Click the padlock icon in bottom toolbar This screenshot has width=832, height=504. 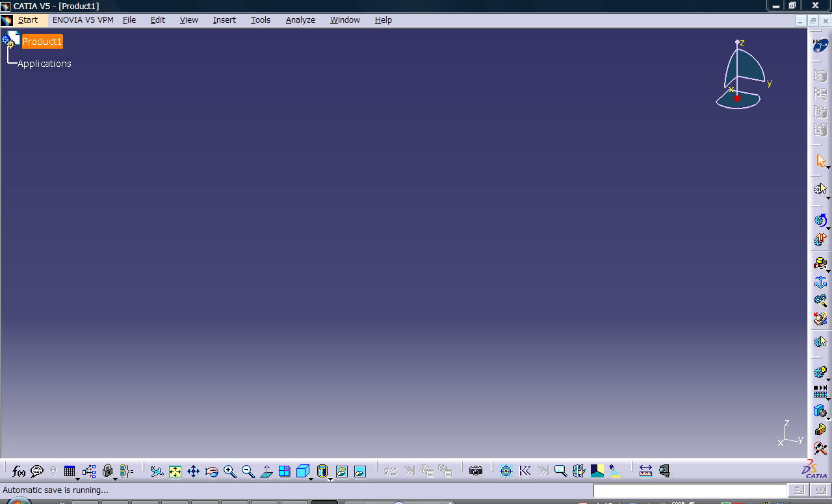coord(108,471)
